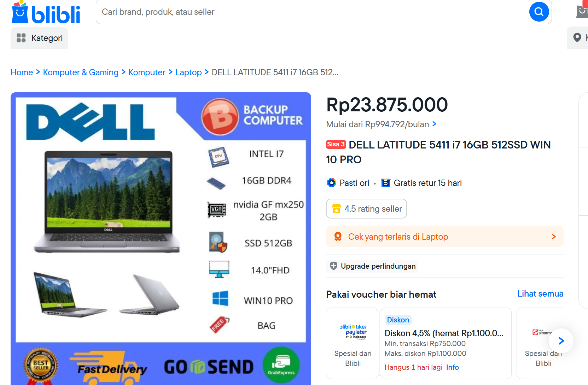Click the Pasti ori badge icon
Screen dimensions: 588x385
pos(331,183)
